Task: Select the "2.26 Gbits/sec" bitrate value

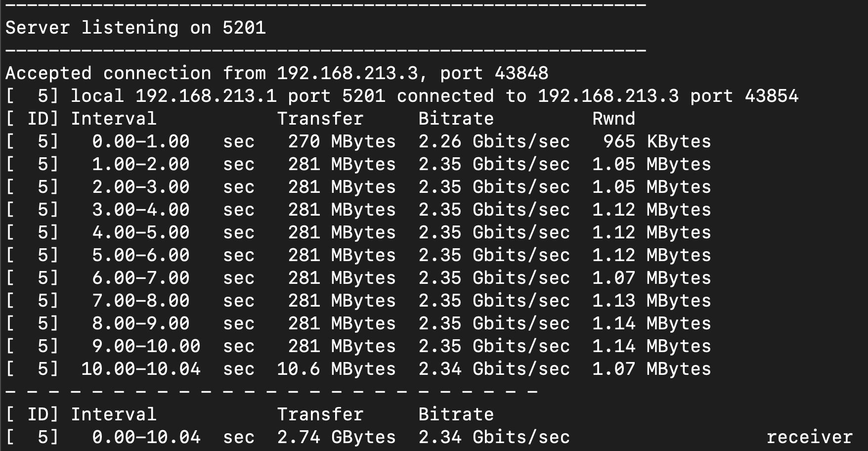Action: click(494, 141)
